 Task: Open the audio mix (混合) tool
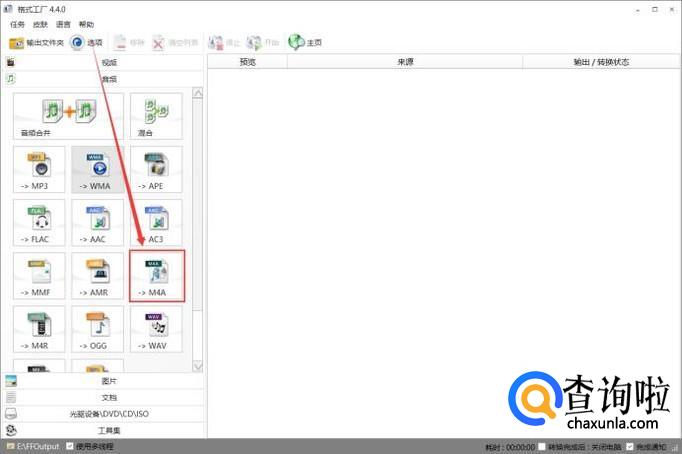pos(156,116)
